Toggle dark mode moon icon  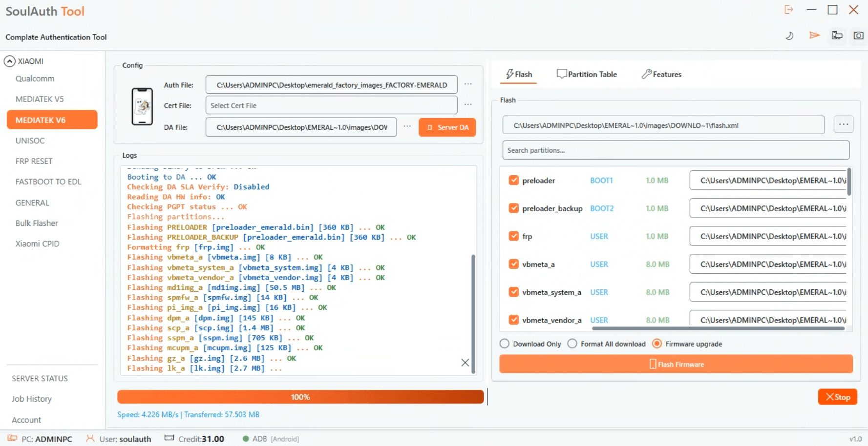[789, 36]
